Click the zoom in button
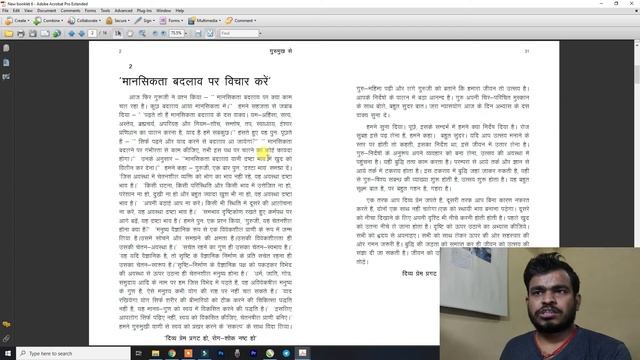Viewport: 640px width, 360px height. tap(164, 33)
